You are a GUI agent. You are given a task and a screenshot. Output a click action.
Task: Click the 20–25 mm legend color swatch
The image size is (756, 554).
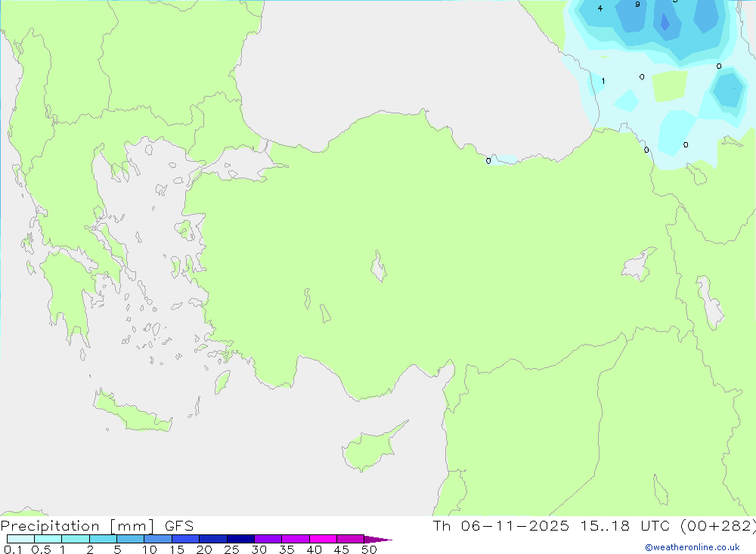tap(213, 539)
